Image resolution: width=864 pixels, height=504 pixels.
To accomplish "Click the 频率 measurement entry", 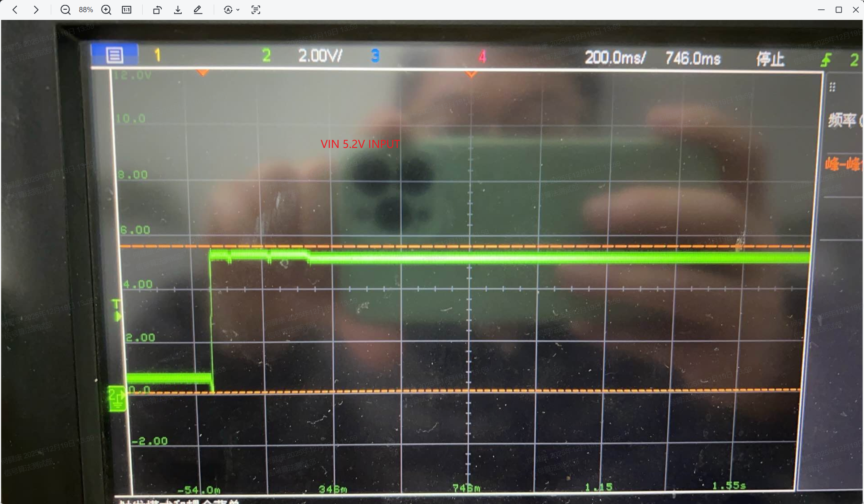I will tap(845, 120).
